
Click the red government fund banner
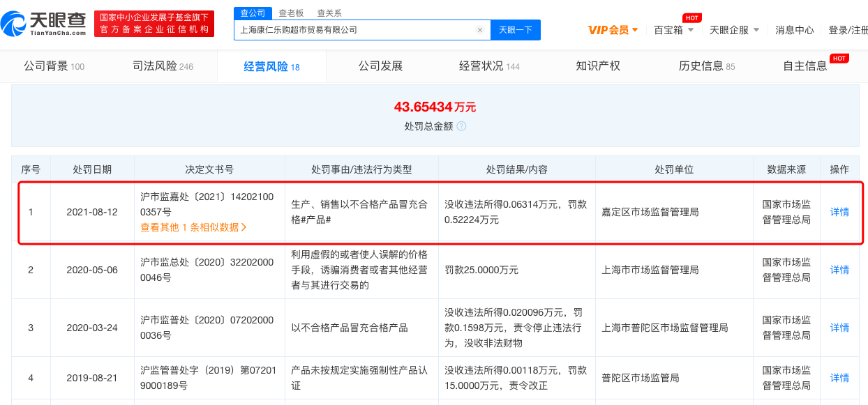[154, 23]
